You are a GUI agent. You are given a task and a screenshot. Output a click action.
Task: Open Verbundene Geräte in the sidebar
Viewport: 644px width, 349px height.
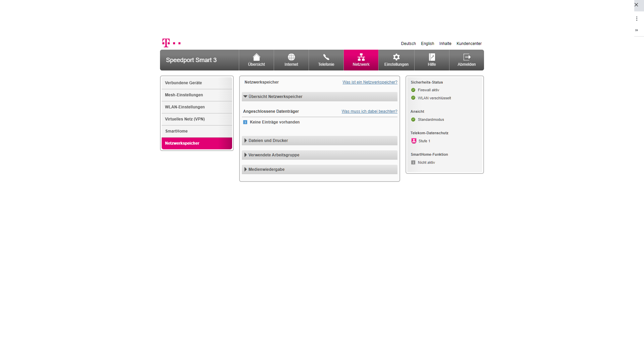[x=197, y=83]
